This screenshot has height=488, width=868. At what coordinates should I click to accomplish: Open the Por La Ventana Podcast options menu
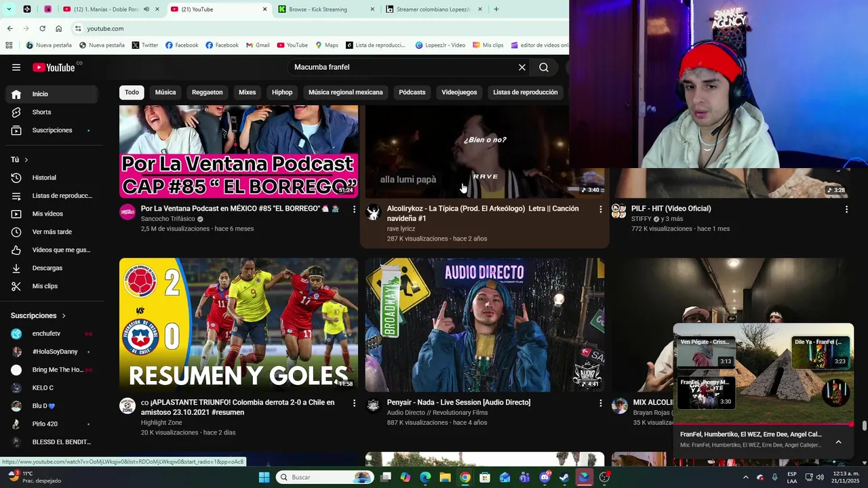point(354,209)
